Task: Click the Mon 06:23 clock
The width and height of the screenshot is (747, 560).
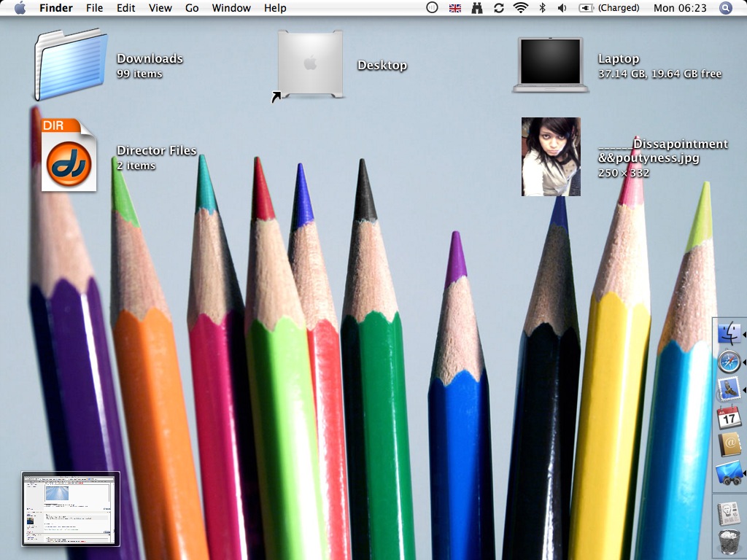Action: coord(680,8)
